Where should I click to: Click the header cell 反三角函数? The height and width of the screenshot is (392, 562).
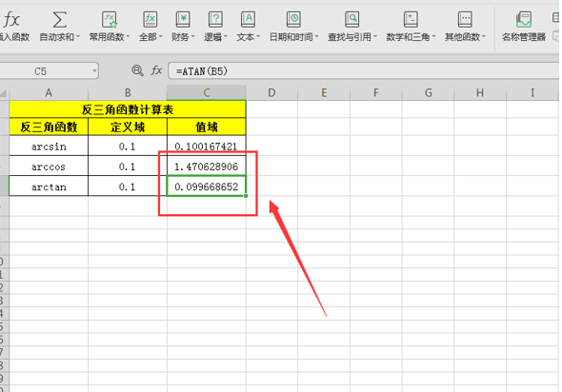coord(49,127)
